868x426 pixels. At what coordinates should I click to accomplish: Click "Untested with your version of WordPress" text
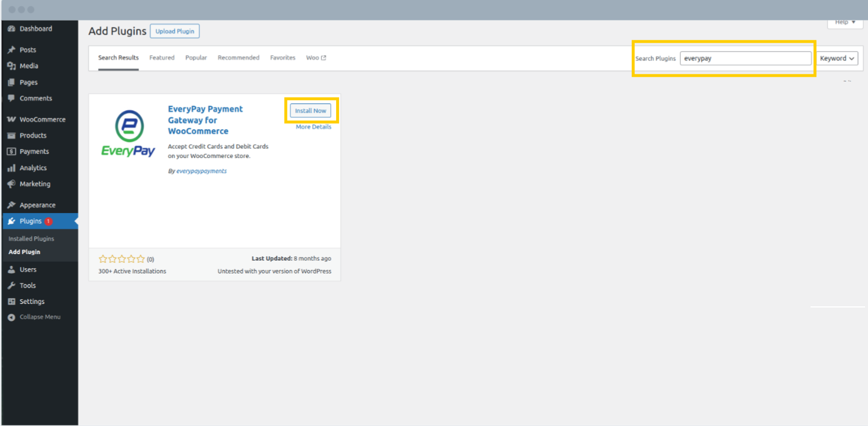[x=274, y=271]
